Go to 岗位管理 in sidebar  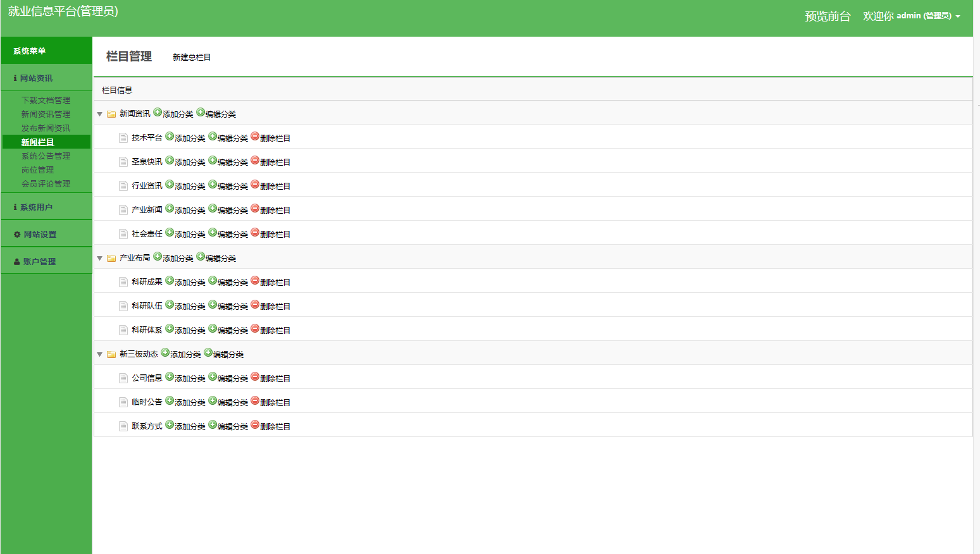pos(38,170)
